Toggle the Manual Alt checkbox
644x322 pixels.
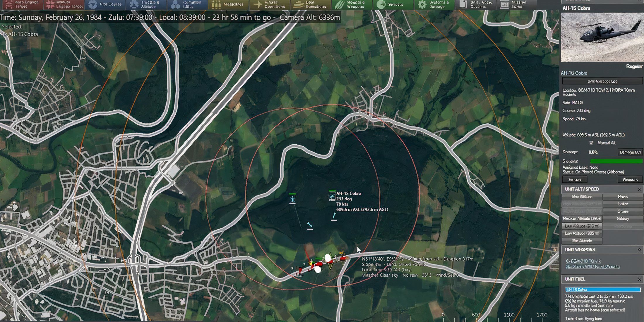point(591,143)
